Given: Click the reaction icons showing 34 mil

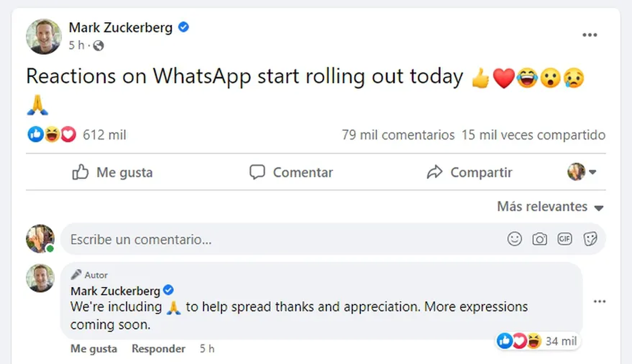Looking at the screenshot, I should 519,341.
